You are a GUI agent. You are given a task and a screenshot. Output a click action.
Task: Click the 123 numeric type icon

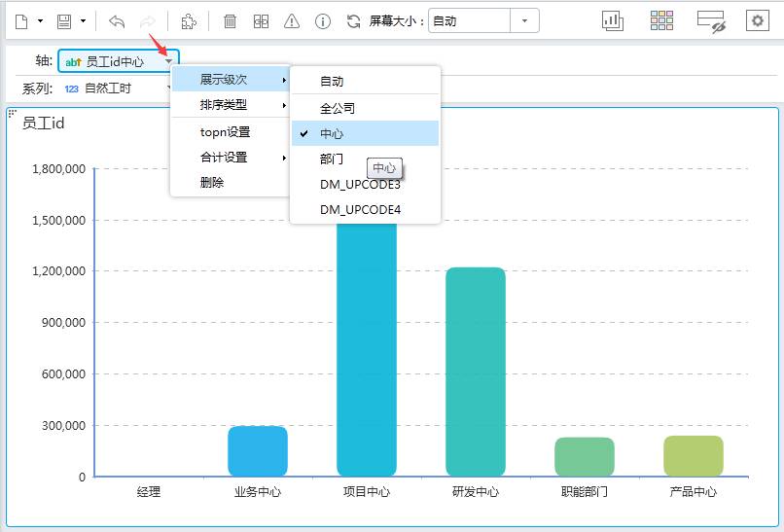coord(72,89)
